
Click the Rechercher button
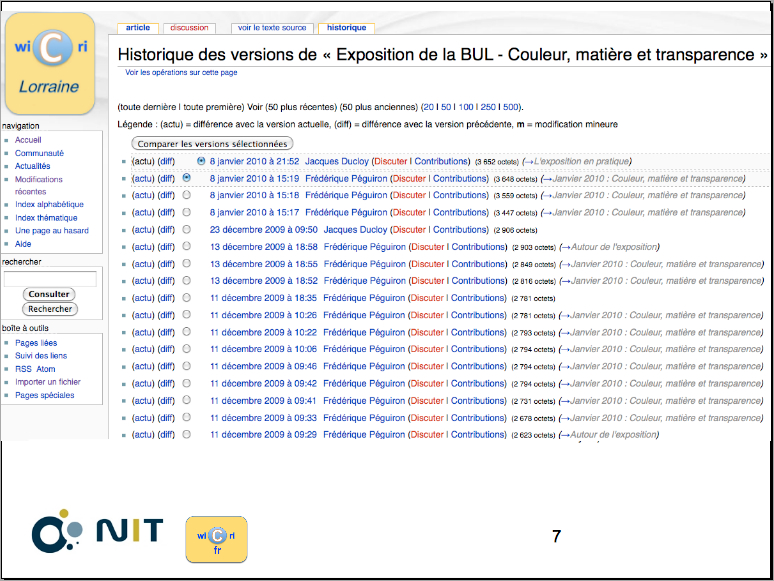[x=50, y=309]
